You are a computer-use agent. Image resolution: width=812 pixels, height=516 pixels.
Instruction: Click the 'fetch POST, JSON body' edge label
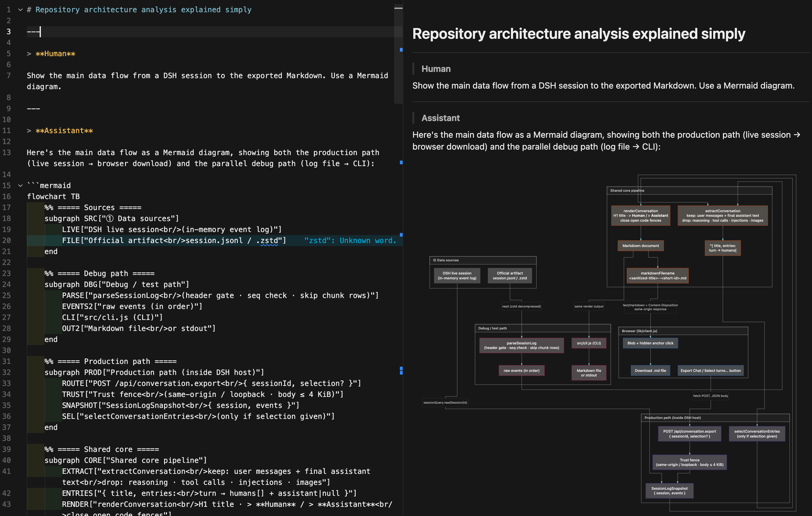[x=710, y=396]
